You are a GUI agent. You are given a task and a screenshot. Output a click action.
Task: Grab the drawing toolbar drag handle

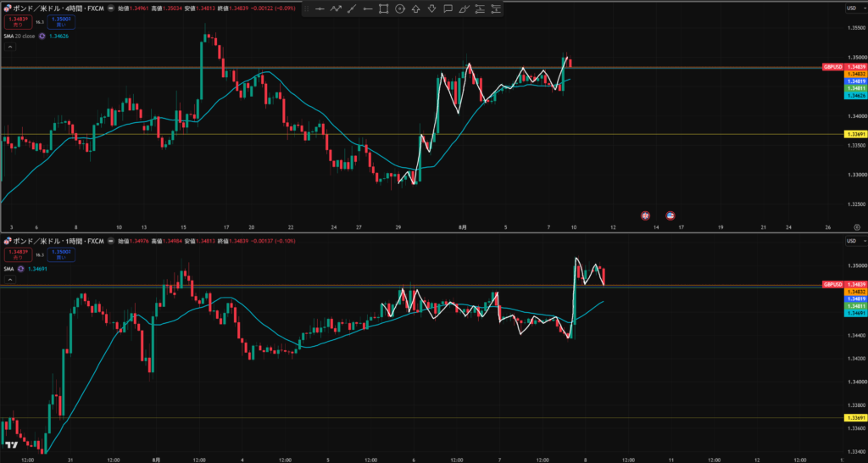[x=307, y=8]
